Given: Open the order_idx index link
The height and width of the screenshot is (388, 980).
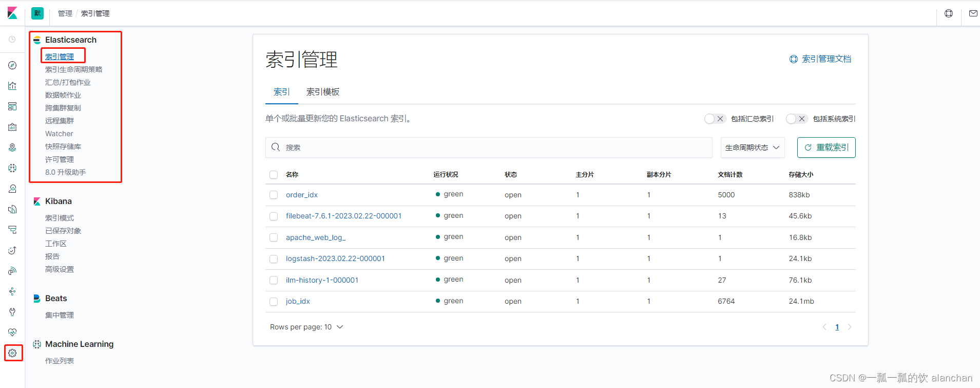Looking at the screenshot, I should (302, 195).
